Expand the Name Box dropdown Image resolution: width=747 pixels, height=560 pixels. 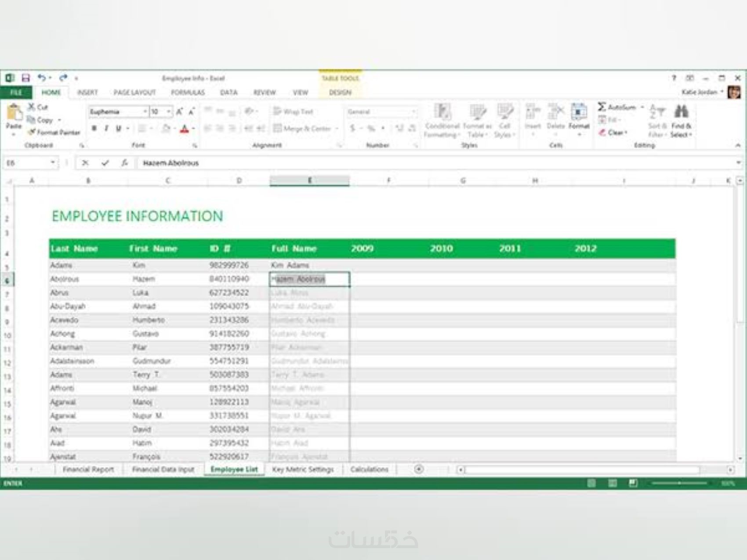(x=53, y=163)
